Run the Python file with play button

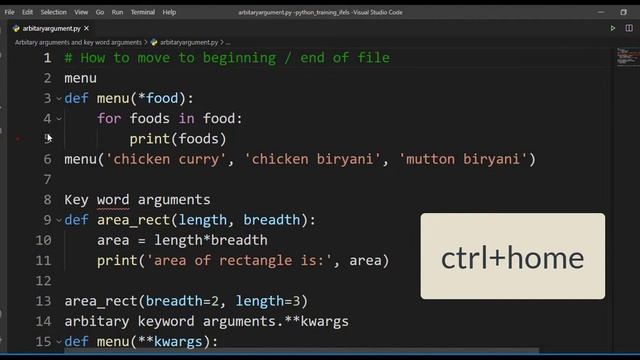(x=613, y=28)
